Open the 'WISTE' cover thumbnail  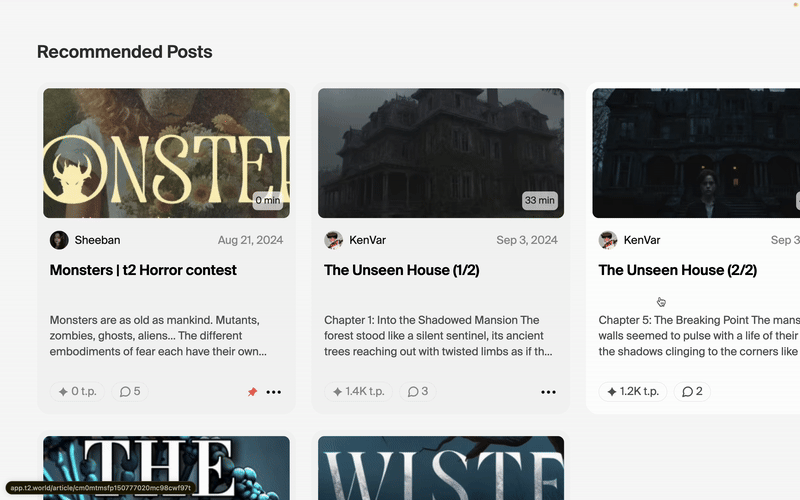point(441,468)
